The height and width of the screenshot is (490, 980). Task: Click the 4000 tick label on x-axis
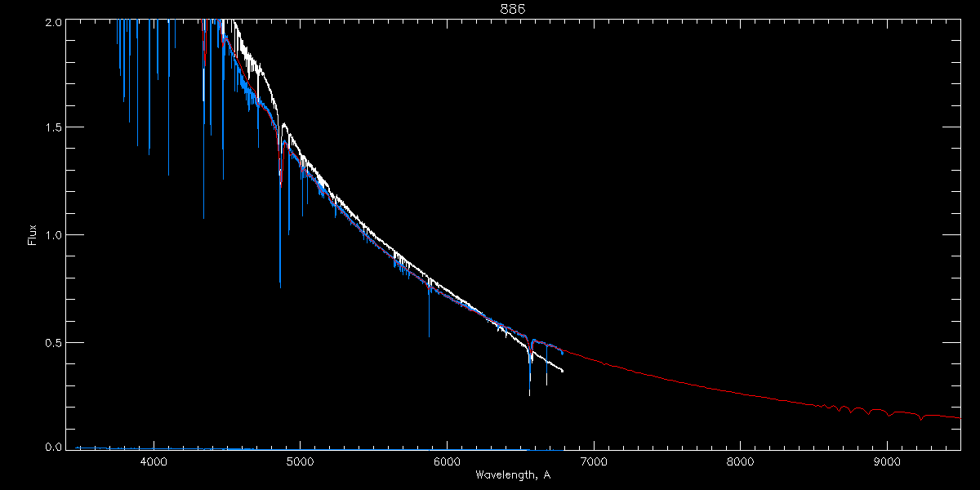coord(154,461)
